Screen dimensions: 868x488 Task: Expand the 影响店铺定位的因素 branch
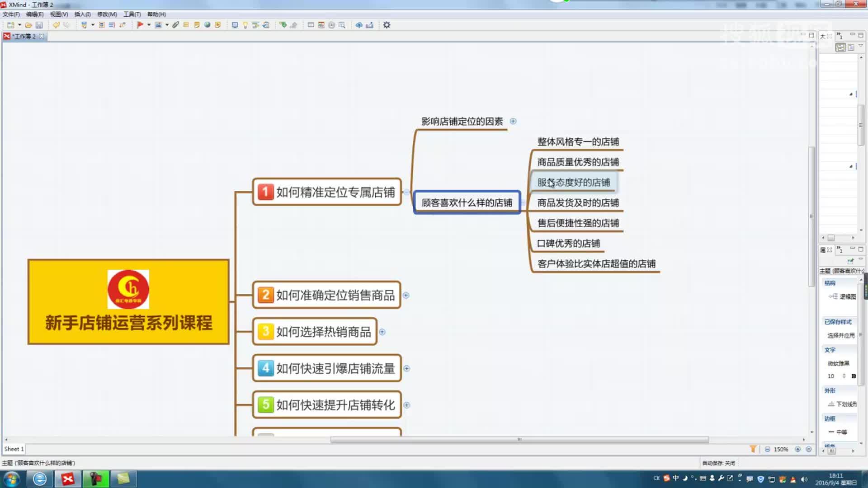(x=513, y=121)
